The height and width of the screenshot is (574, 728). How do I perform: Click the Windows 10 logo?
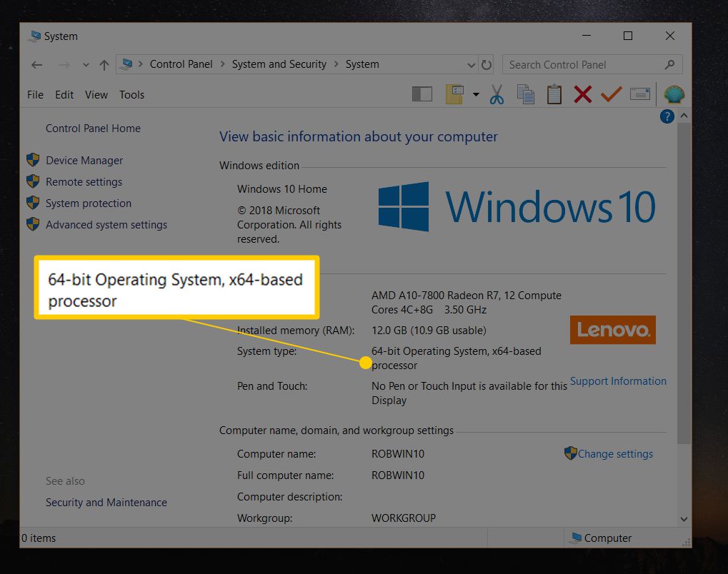(x=517, y=206)
